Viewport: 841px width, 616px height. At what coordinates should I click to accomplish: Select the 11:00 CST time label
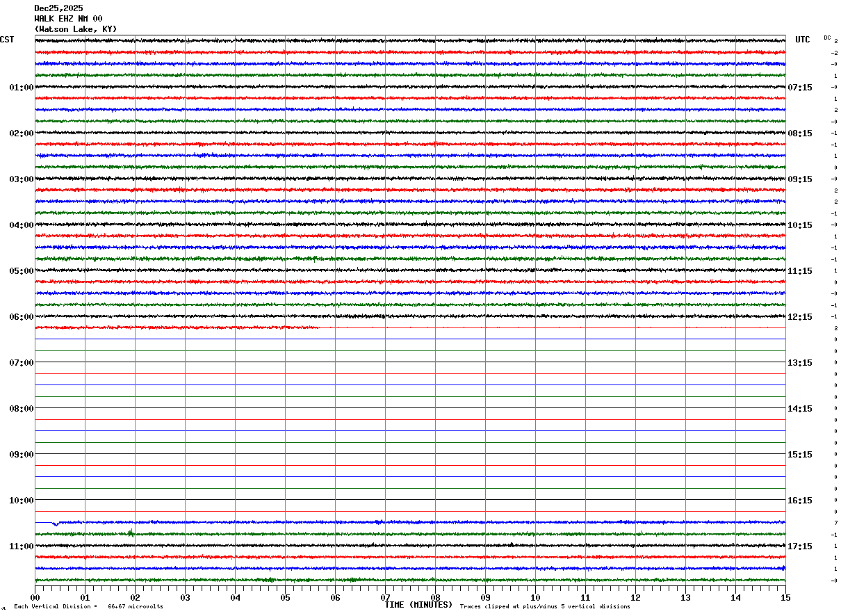click(x=22, y=546)
